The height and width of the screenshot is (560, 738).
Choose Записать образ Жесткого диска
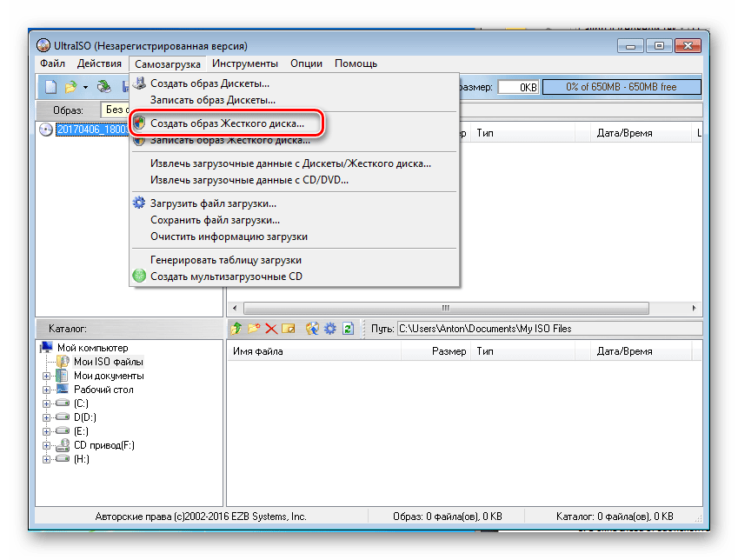[x=294, y=140]
